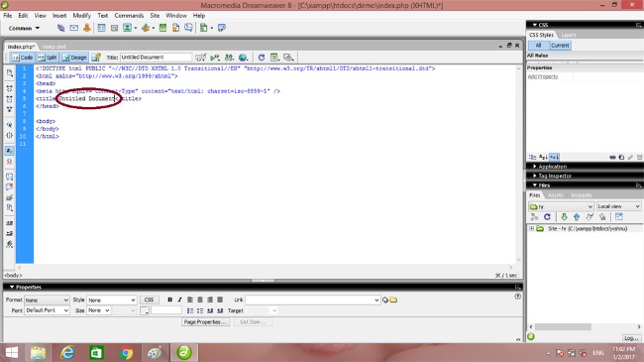Open the Size dropdown
The height and width of the screenshot is (362, 644).
click(x=98, y=310)
